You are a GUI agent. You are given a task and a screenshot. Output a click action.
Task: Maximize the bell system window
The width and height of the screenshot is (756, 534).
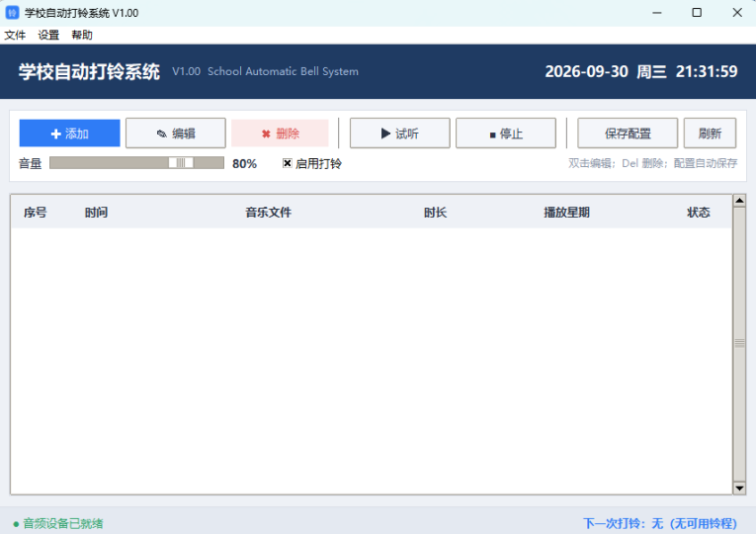point(697,13)
